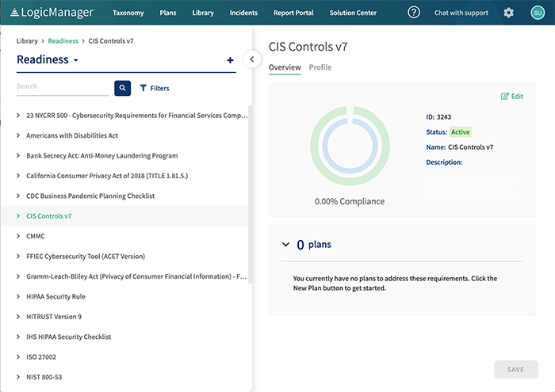The height and width of the screenshot is (392, 555).
Task: Expand the HIPAA Security Rule chevron
Action: pos(18,296)
